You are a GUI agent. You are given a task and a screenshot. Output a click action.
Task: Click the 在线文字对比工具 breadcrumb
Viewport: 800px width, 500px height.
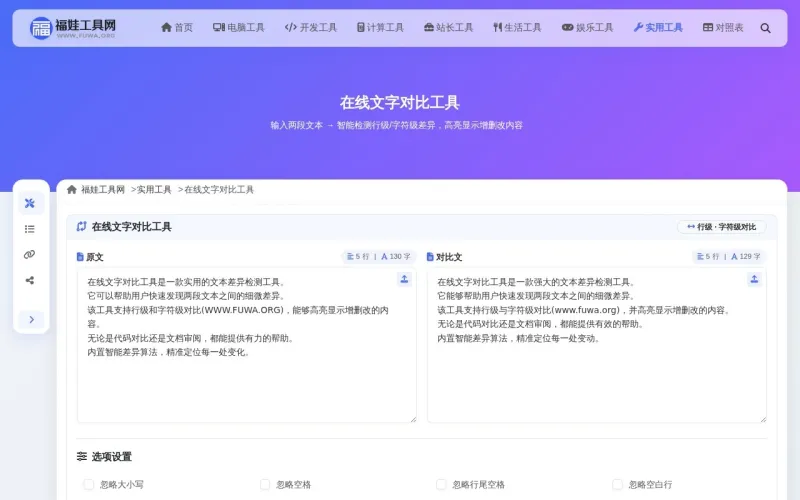coord(219,190)
